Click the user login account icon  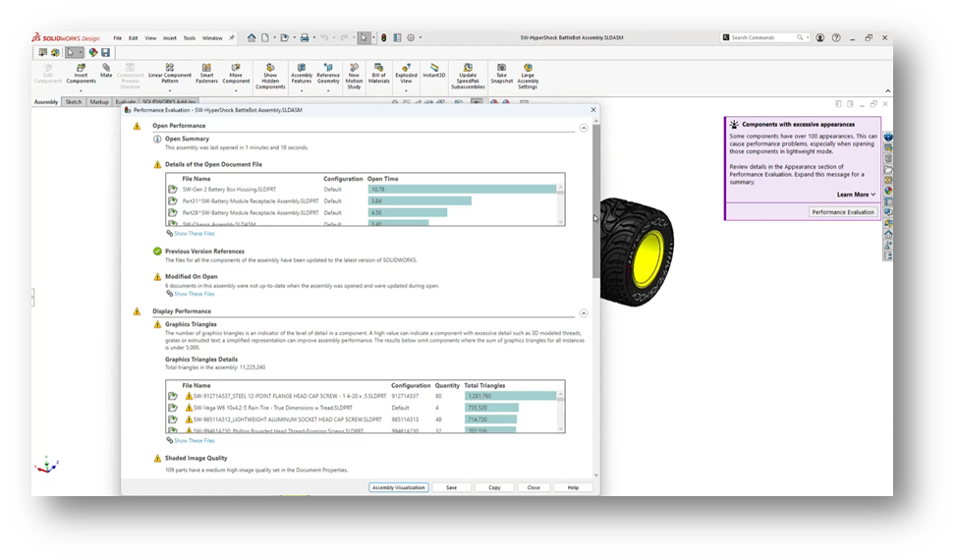[820, 37]
